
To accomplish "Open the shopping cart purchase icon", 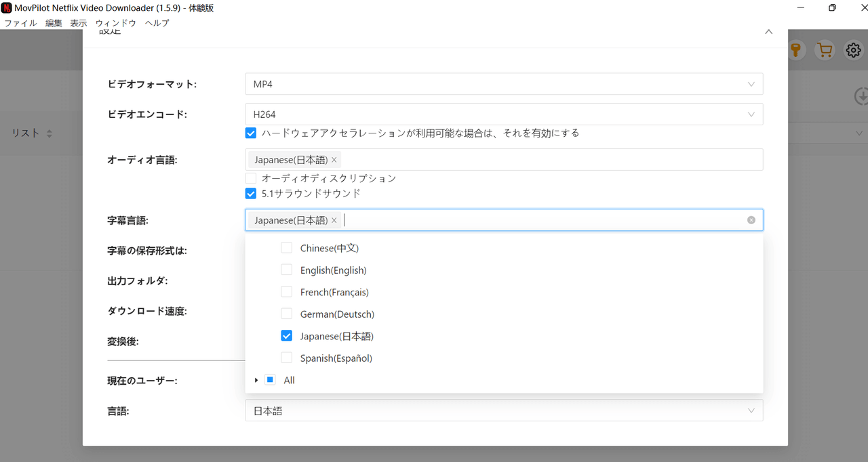I will click(825, 50).
